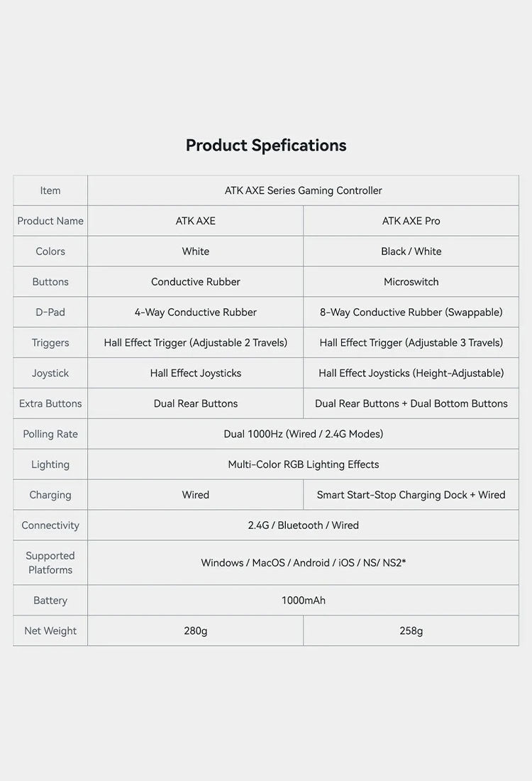Screen dimensions: 532x781
Task: Select the Microswitch buttons cell
Action: pos(411,282)
